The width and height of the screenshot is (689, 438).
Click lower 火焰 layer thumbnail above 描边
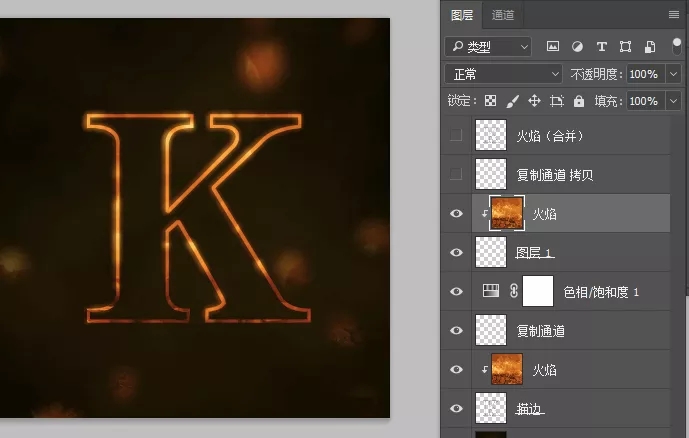[x=507, y=369]
